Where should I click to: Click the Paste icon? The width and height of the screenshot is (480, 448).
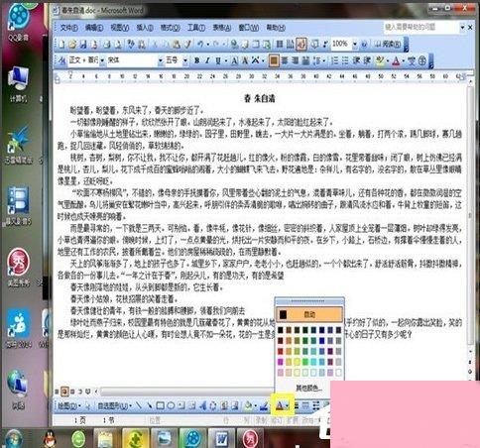point(177,45)
